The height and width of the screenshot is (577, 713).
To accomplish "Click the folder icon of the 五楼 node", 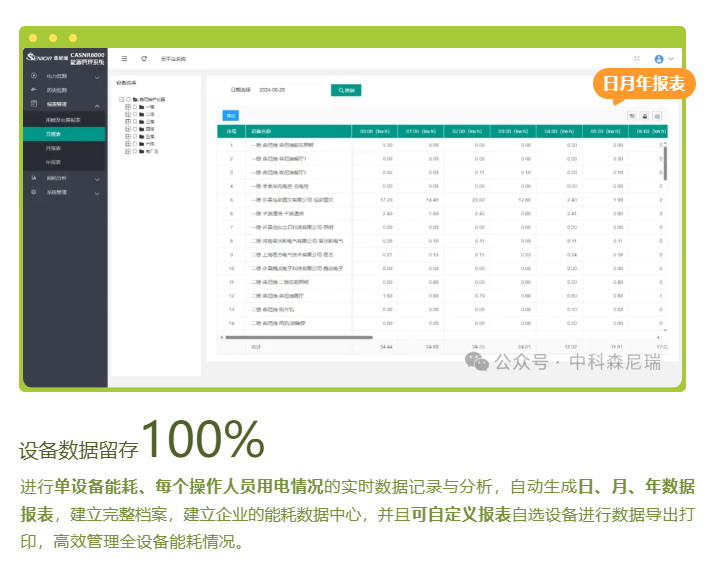I will tap(141, 136).
